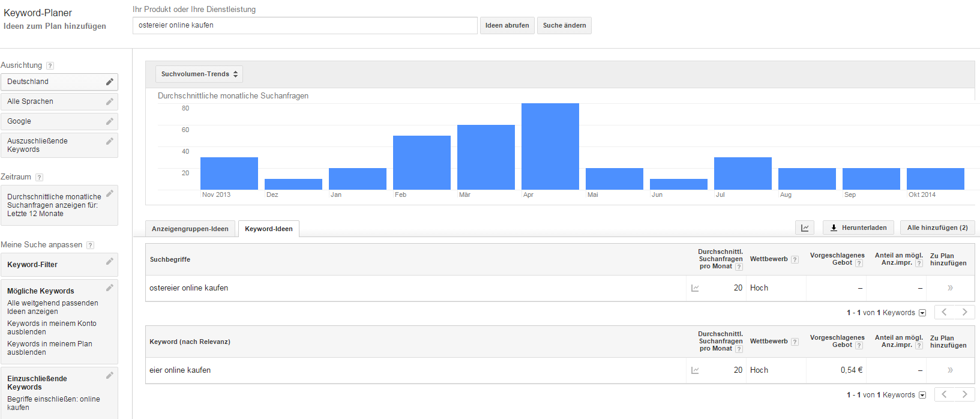This screenshot has height=419, width=980.
Task: Open rows-per-page dropdown in Keyword table
Action: pos(922,395)
